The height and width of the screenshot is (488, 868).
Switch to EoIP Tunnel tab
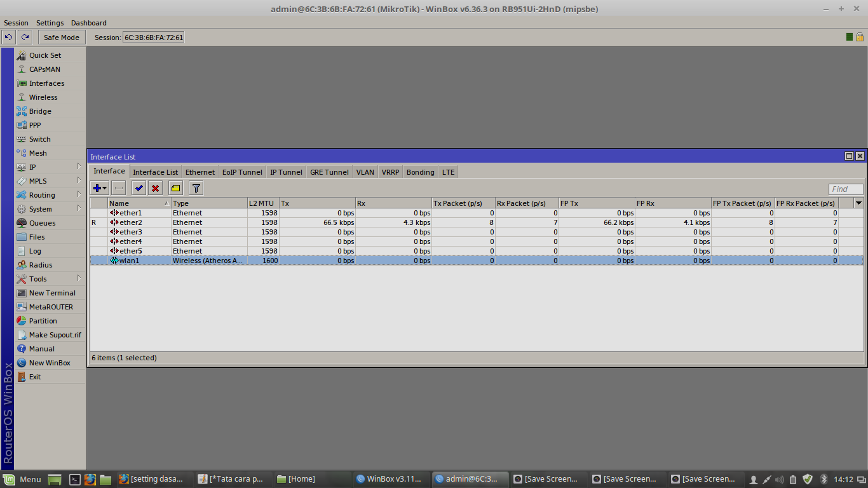(x=242, y=172)
